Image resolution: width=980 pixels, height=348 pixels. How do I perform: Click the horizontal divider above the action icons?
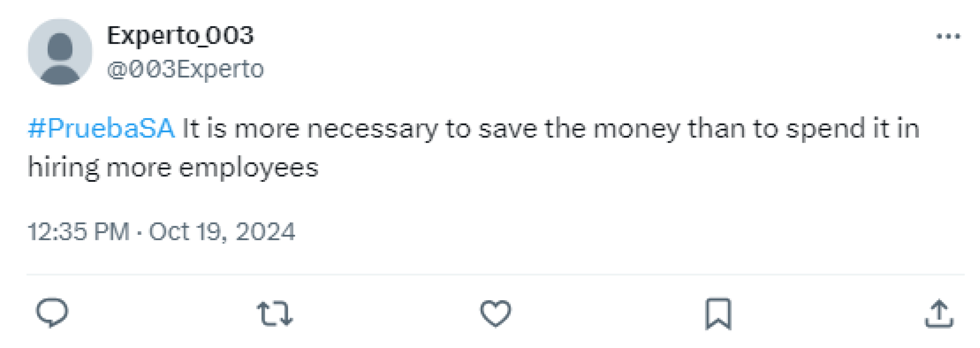point(495,274)
